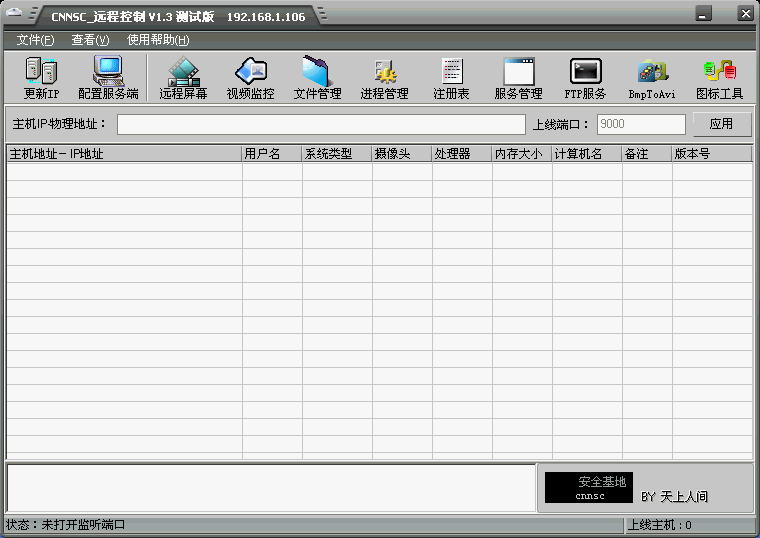The image size is (760, 538).
Task: Click the 更新IP toolbar icon
Action: click(41, 78)
